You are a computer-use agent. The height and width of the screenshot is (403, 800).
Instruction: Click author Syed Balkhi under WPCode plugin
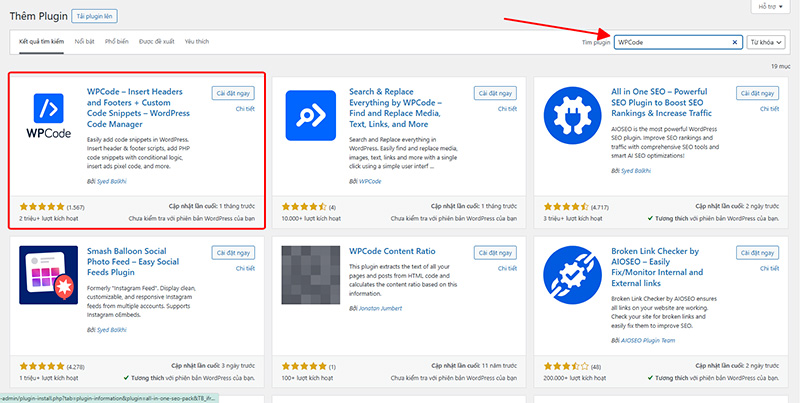[111, 182]
